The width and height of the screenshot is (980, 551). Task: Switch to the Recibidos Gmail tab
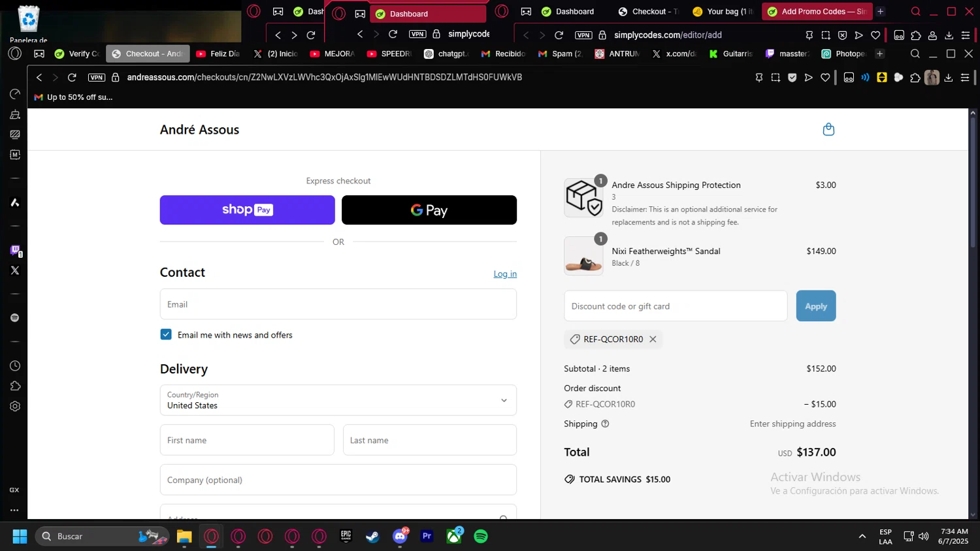pyautogui.click(x=504, y=54)
